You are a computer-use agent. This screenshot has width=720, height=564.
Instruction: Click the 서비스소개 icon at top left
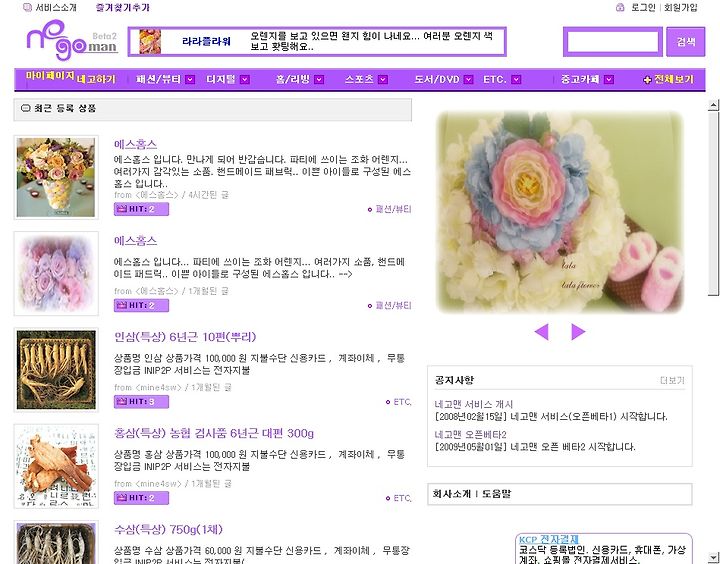coord(28,7)
